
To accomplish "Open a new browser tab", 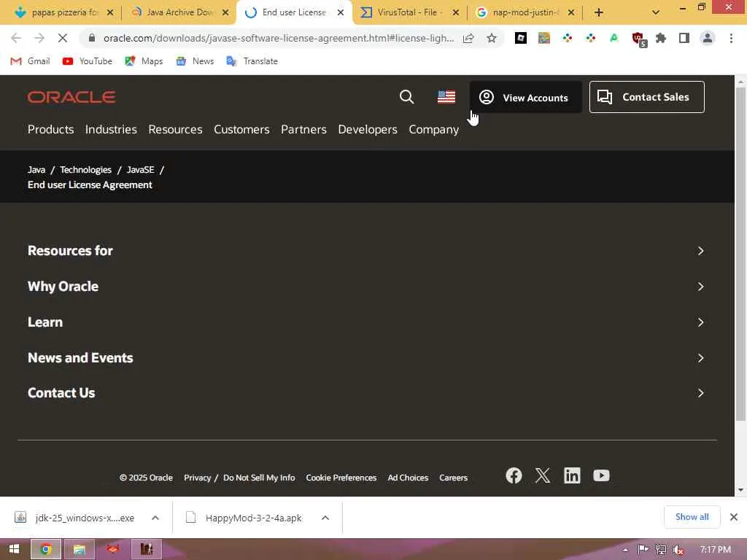I will [599, 12].
